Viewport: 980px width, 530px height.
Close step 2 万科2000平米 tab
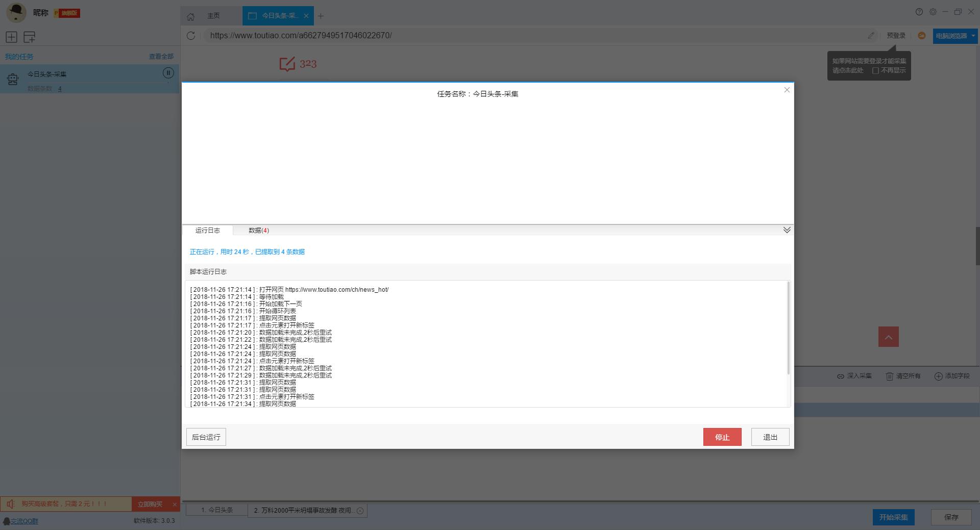(360, 511)
